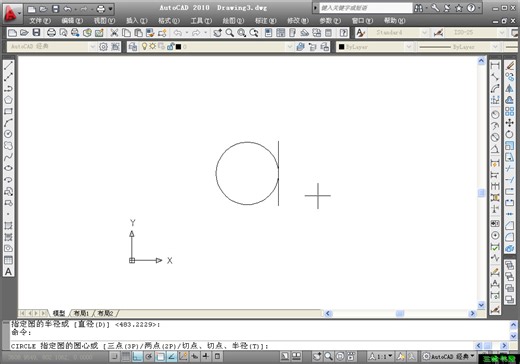The image size is (520, 364).
Task: Open workspace switching menu in status bar
Action: (449, 356)
